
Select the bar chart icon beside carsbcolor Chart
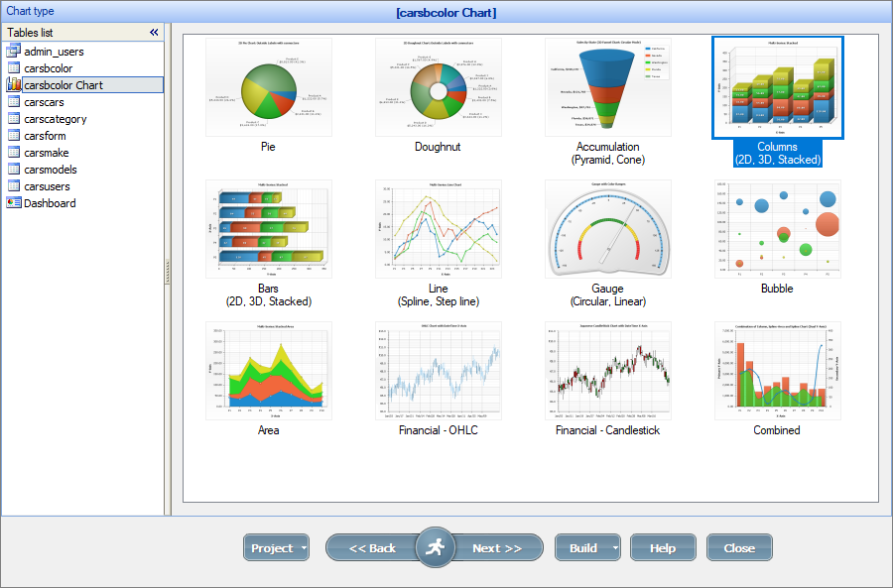(x=14, y=84)
